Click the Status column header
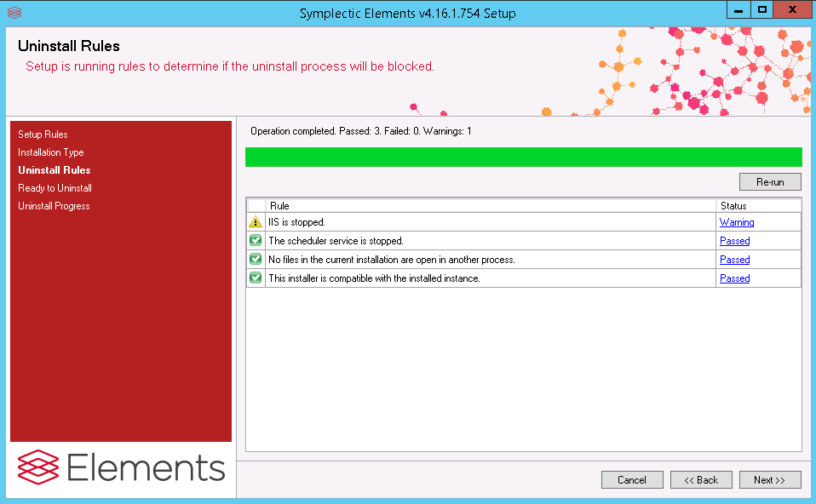This screenshot has width=816, height=504. [758, 205]
